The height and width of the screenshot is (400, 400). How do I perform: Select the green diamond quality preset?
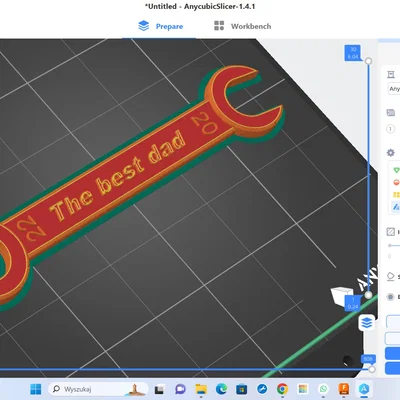(x=396, y=170)
